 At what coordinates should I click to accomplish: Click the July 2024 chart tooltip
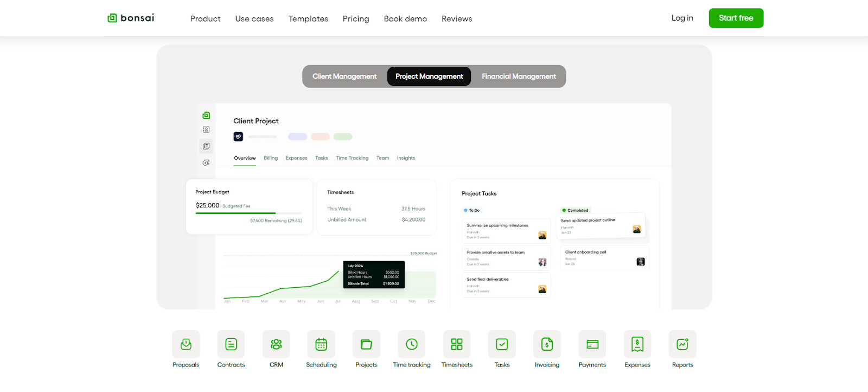[374, 275]
